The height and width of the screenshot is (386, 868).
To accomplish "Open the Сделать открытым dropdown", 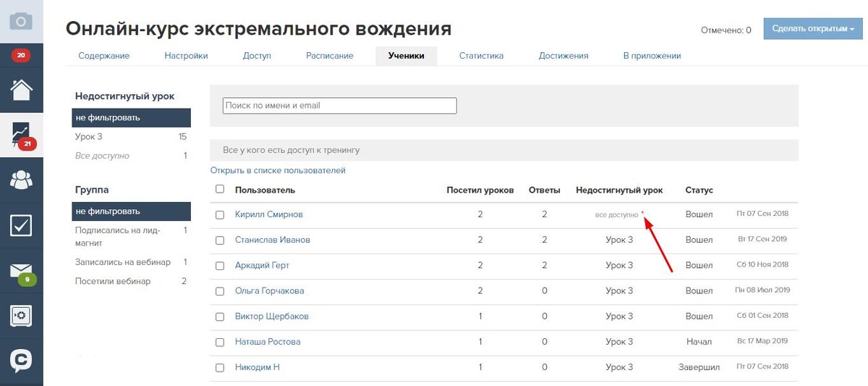I will 812,29.
